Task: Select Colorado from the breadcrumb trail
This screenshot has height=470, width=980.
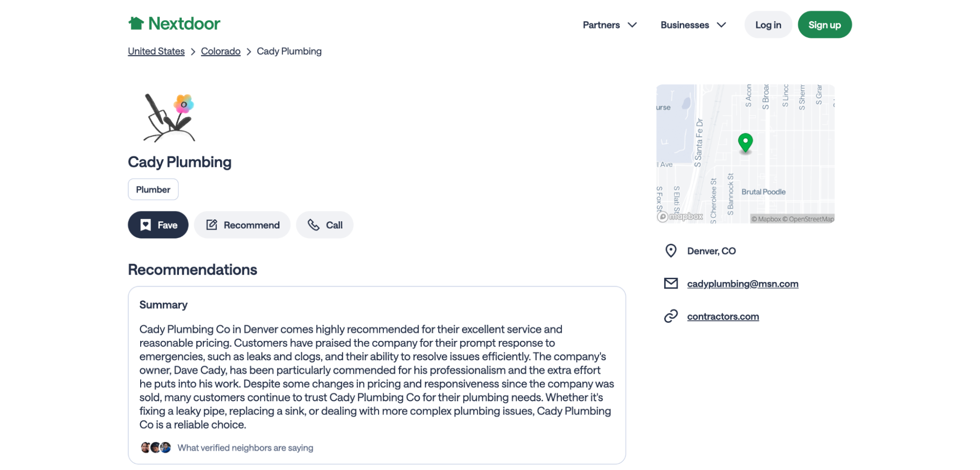Action: coord(221,51)
